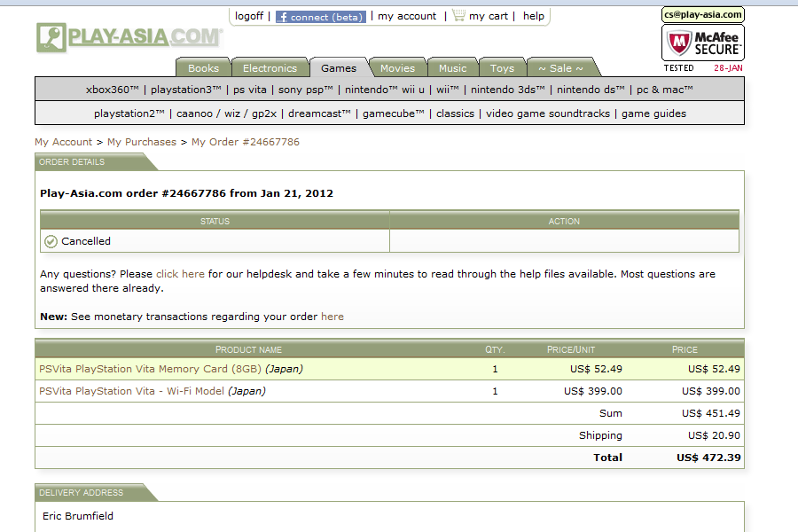The image size is (798, 532).
Task: Click the QTY. column header
Action: (x=495, y=349)
